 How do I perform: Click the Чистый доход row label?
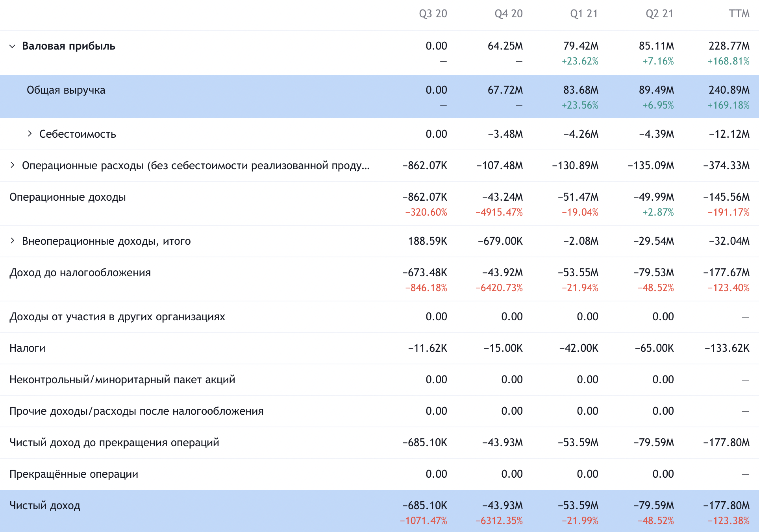point(45,506)
